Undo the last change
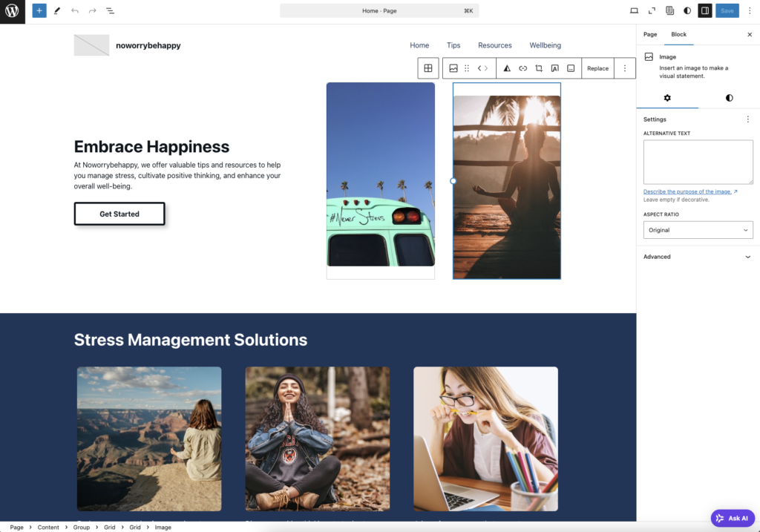 [75, 10]
